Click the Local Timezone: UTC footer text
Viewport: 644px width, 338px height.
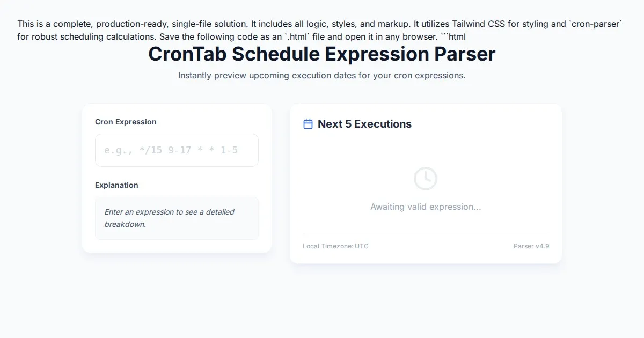click(x=335, y=246)
